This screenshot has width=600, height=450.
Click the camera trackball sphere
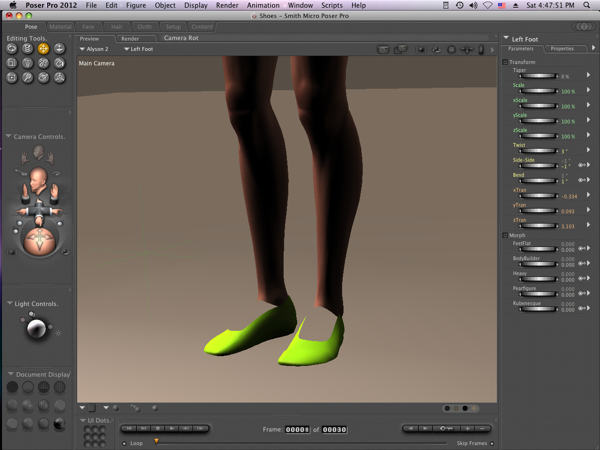(x=37, y=240)
